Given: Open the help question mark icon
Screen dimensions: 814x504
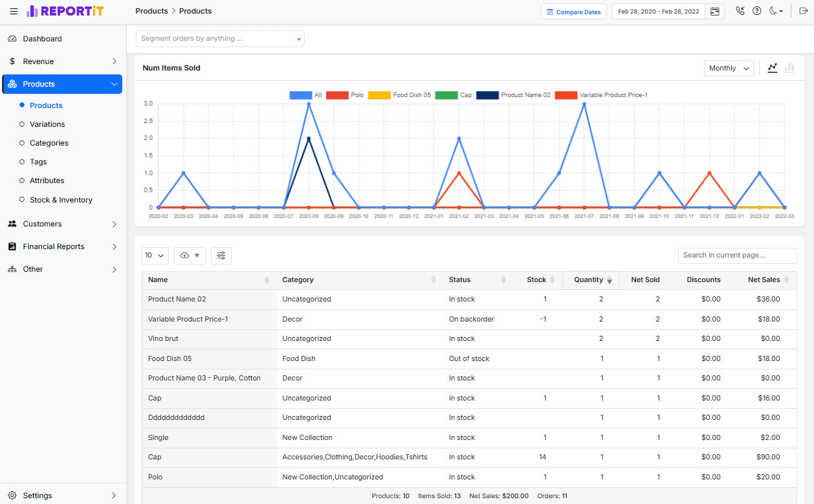Looking at the screenshot, I should tap(756, 11).
